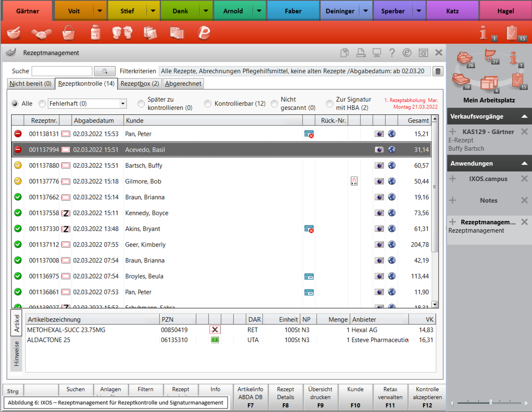Click the red X icon in METOHEXAL-SUCC row
The image size is (532, 412).
[215, 330]
